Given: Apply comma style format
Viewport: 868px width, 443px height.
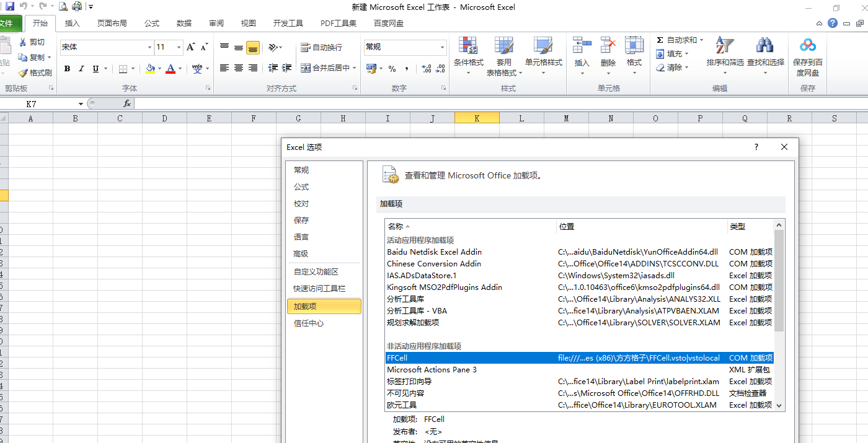Looking at the screenshot, I should point(407,69).
